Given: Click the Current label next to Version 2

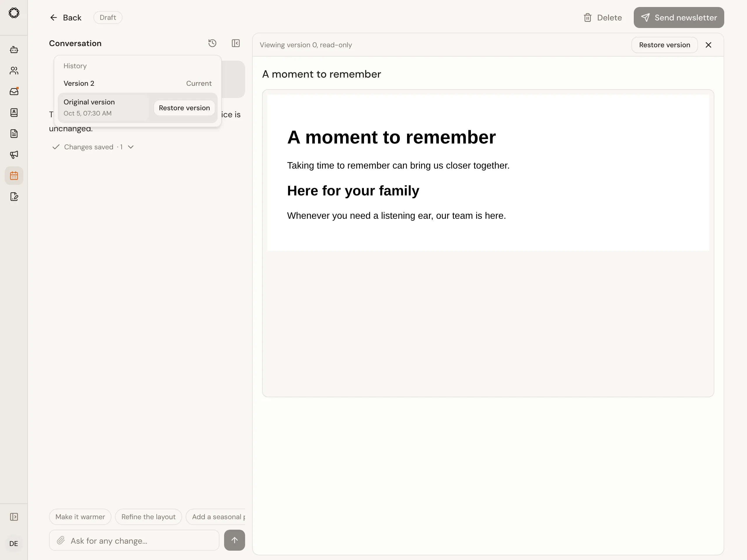Looking at the screenshot, I should [199, 83].
